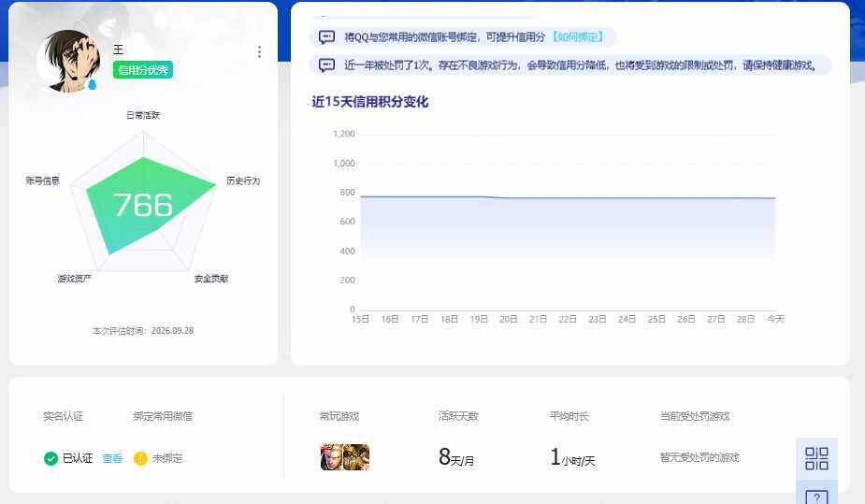Image resolution: width=865 pixels, height=504 pixels.
Task: Open the 如何绑定 link
Action: point(578,37)
